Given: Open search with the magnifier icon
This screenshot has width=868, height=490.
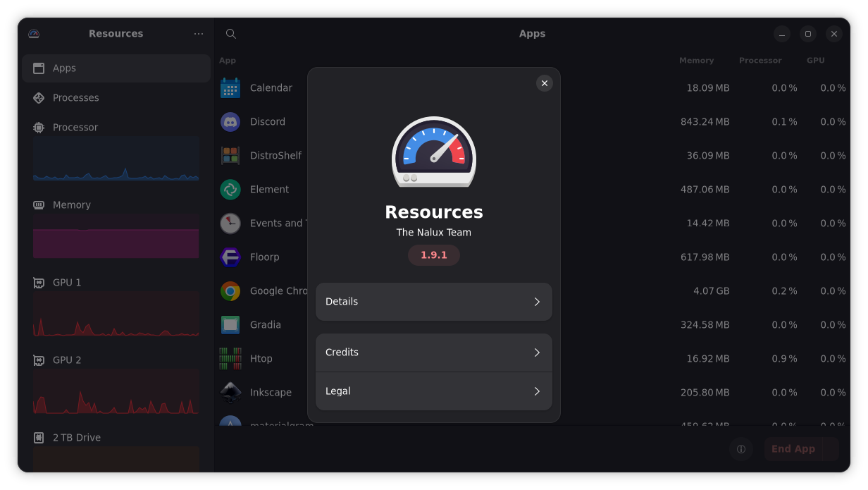Looking at the screenshot, I should point(230,33).
